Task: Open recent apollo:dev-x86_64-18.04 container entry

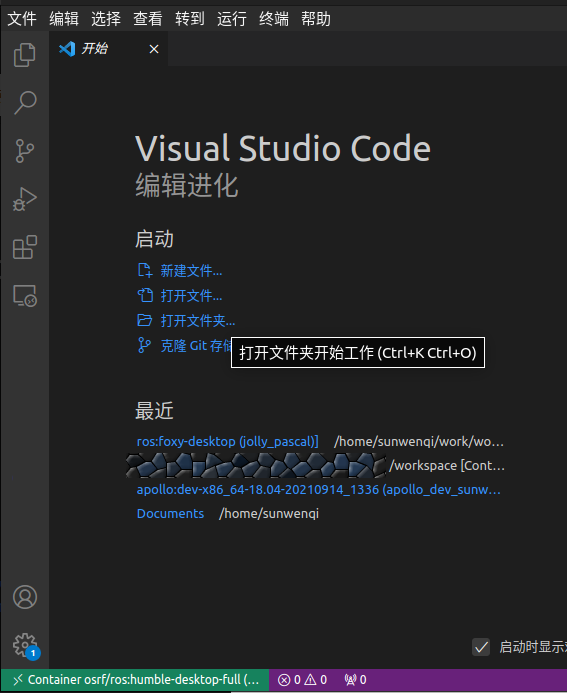Action: tap(319, 490)
